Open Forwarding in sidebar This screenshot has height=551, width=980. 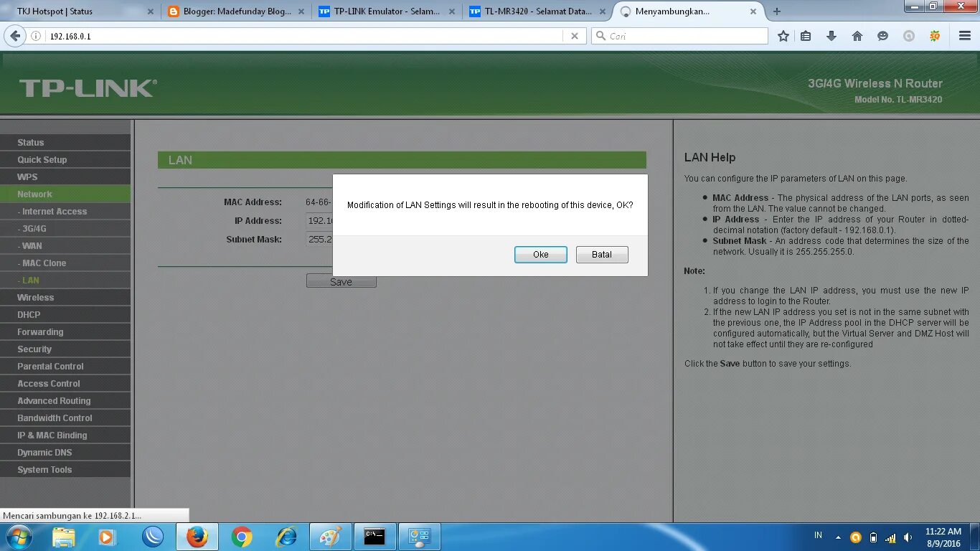tap(65, 332)
